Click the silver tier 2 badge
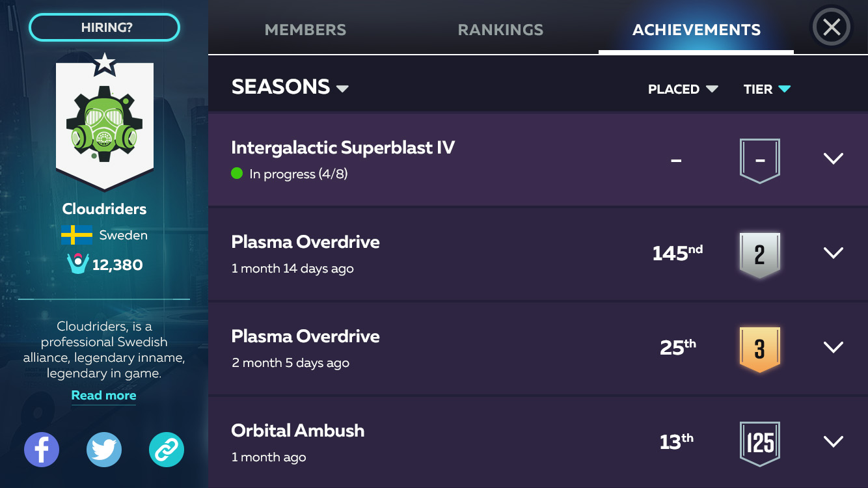This screenshot has width=868, height=488. 759,254
